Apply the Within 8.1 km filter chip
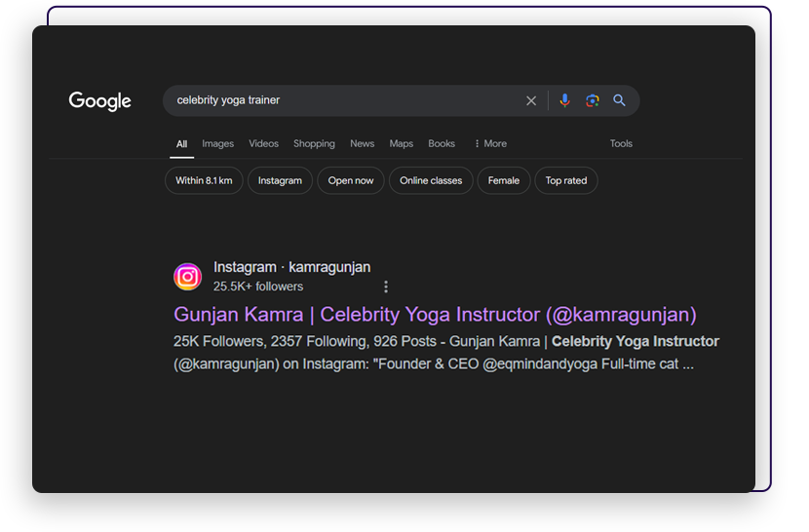The image size is (809, 532). 204,180
